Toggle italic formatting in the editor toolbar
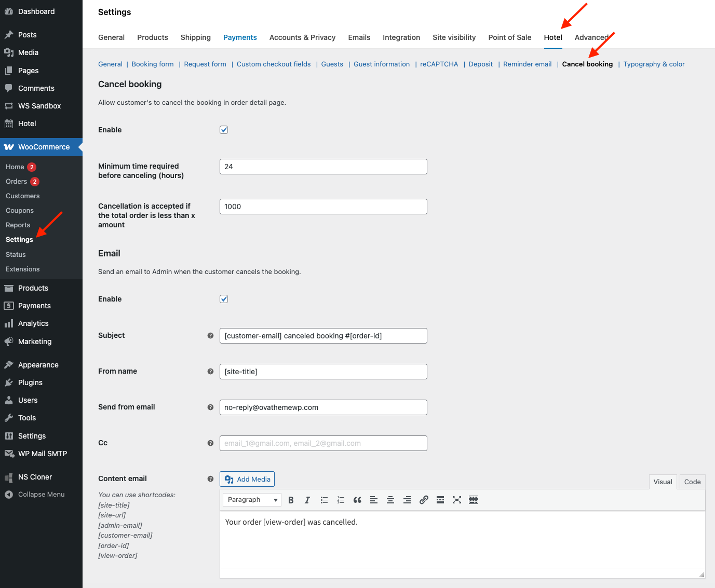This screenshot has width=715, height=588. [307, 500]
